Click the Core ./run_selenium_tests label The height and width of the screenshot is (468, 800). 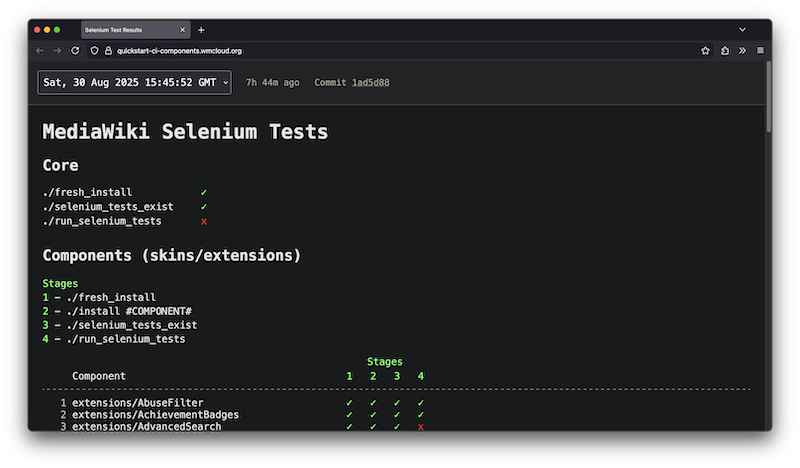(102, 221)
